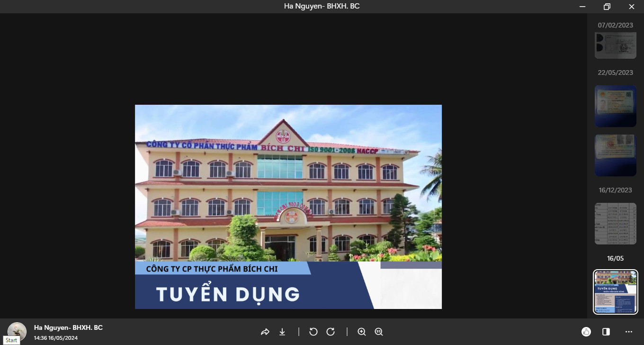Reset the image to 1:1 actual size

click(378, 332)
